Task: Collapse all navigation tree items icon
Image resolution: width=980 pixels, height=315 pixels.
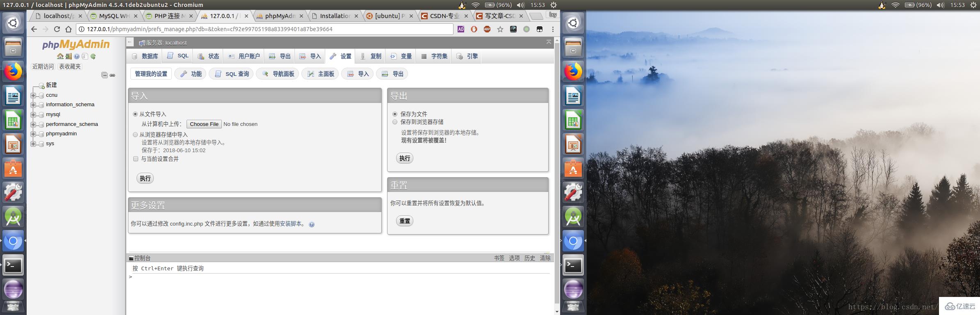Action: pyautogui.click(x=105, y=75)
